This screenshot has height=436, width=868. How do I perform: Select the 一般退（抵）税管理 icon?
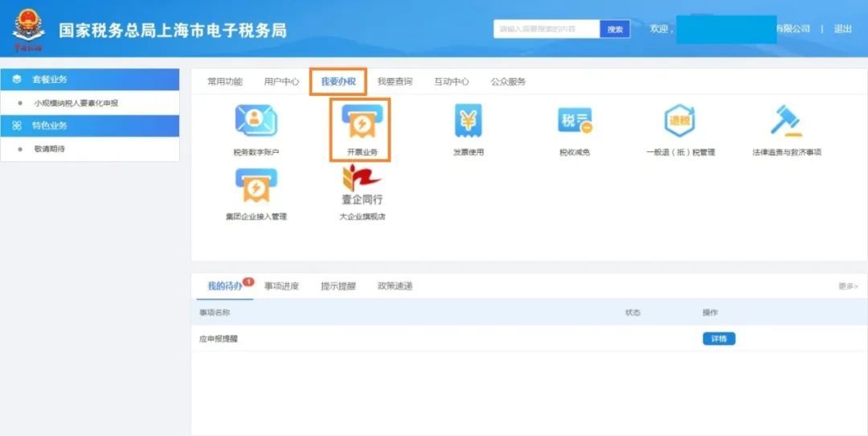[680, 121]
